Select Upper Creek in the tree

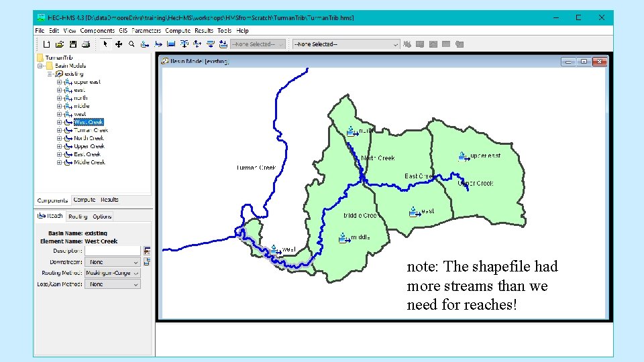tap(89, 146)
